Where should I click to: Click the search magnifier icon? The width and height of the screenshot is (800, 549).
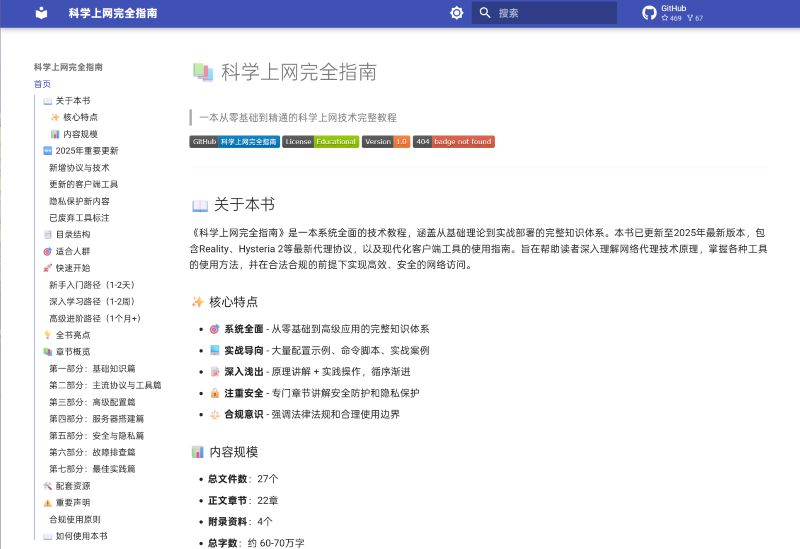pos(485,13)
